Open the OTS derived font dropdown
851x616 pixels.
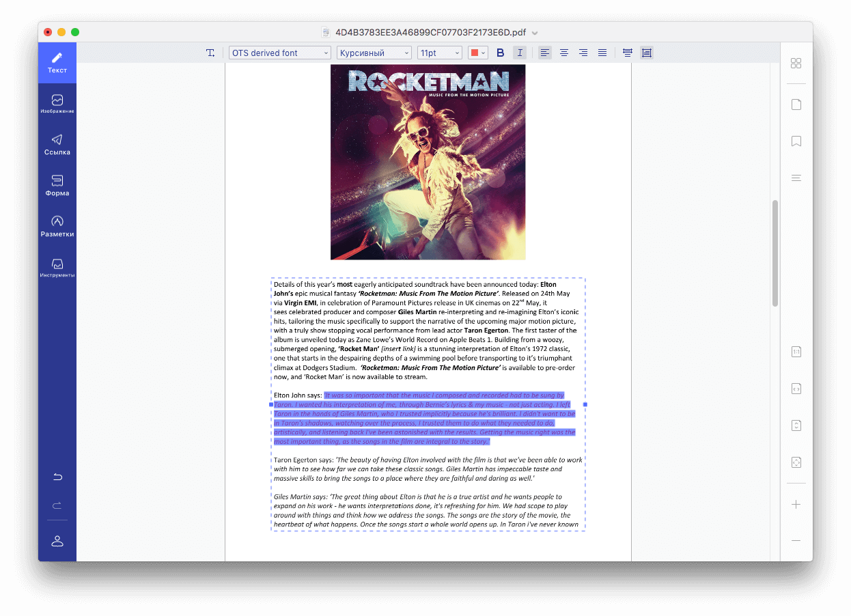[280, 53]
